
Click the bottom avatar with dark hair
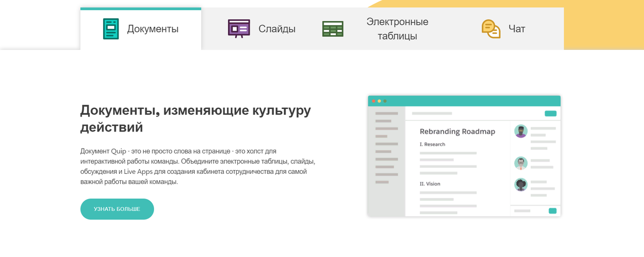click(521, 185)
